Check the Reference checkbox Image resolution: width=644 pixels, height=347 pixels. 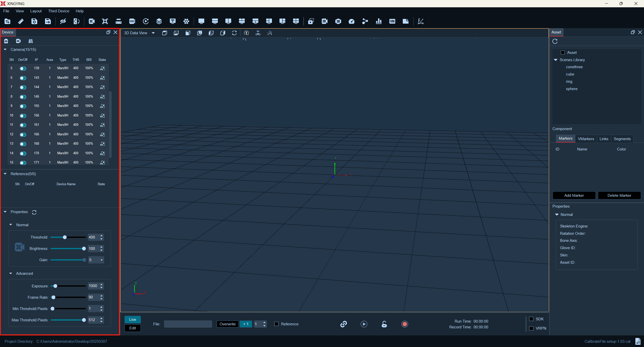pos(276,324)
